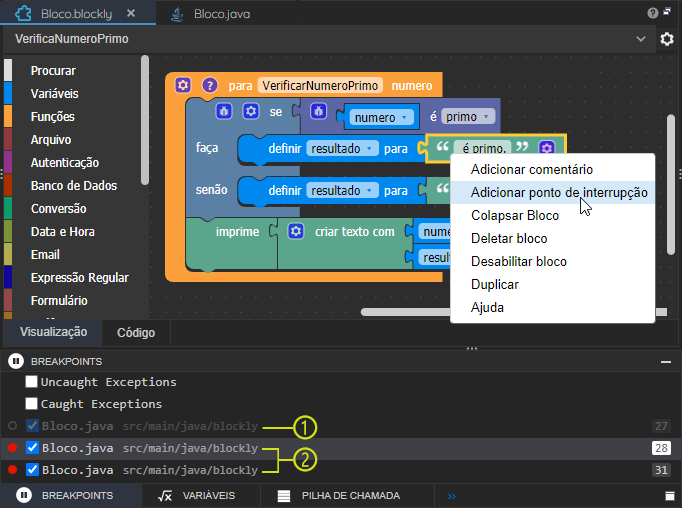Viewport: 682px width, 508px height.
Task: Choose 'Duplicar' from context menu
Action: (552, 284)
